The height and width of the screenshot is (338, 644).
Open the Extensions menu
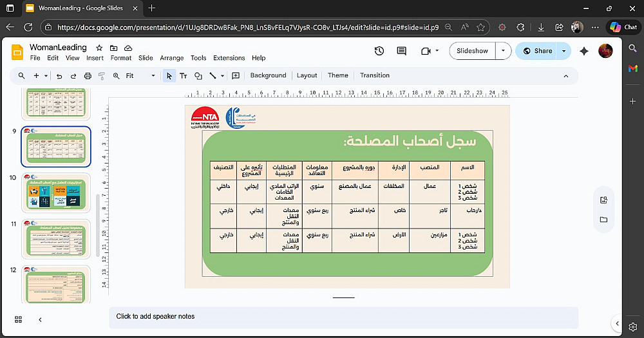(x=229, y=58)
